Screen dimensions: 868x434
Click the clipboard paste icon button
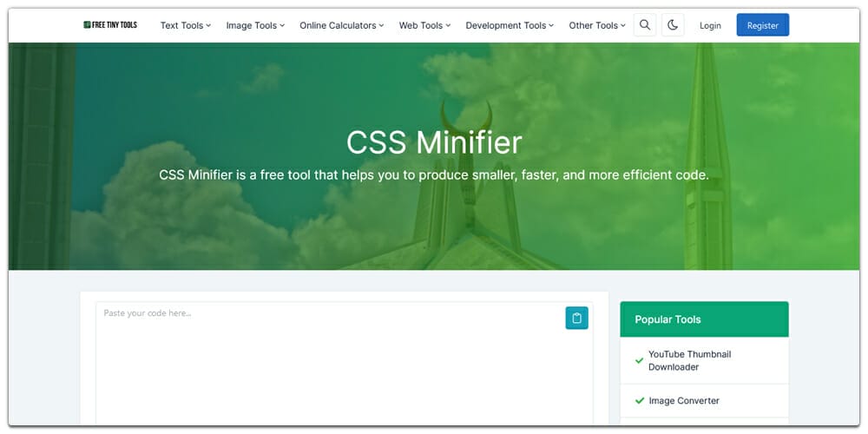577,318
